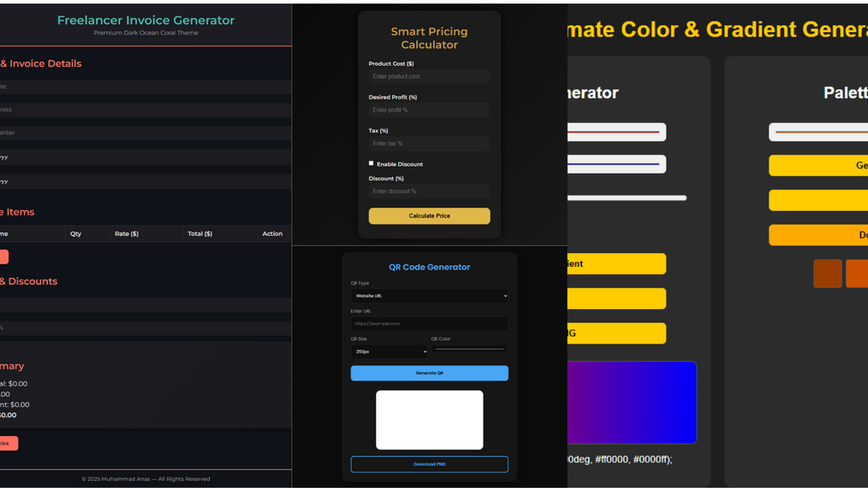
Task: Click the white QR code preview box
Action: (429, 420)
